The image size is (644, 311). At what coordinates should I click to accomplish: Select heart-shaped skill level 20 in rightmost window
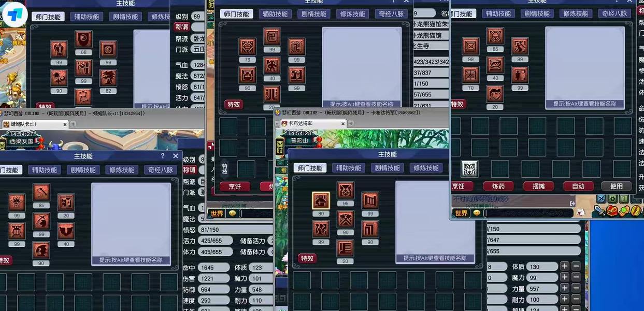(x=495, y=94)
